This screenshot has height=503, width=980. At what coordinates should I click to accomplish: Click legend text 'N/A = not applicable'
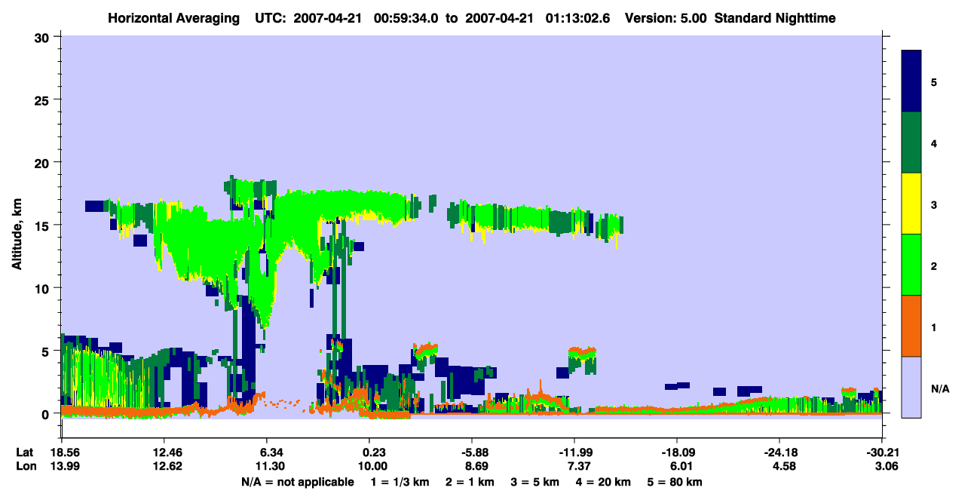(x=297, y=482)
